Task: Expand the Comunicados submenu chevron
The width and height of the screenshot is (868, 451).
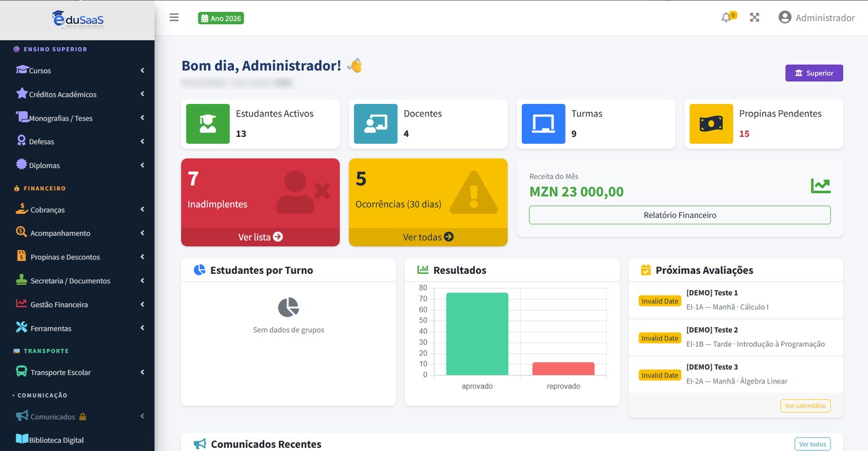Action: 142,416
